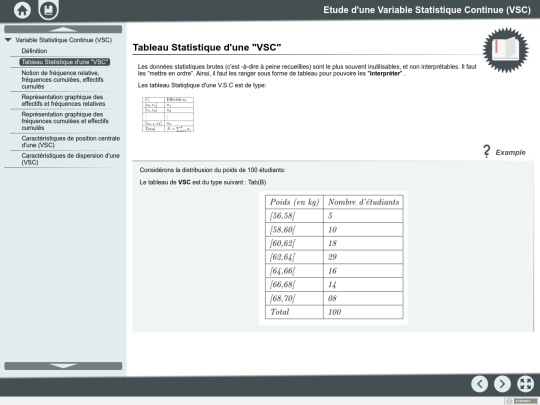540x405 pixels.
Task: Advance to the next page arrow
Action: 502,384
